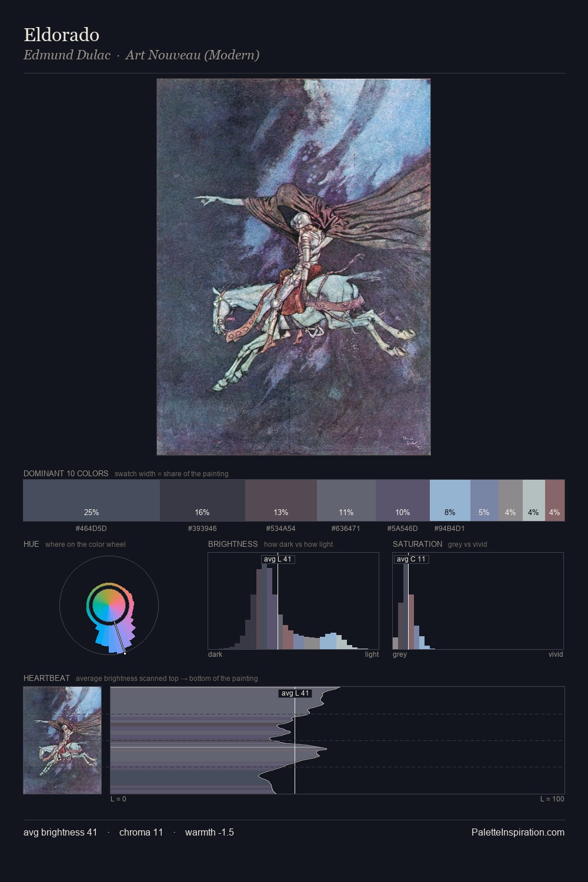Click the 'dark' axis label

[x=215, y=654]
